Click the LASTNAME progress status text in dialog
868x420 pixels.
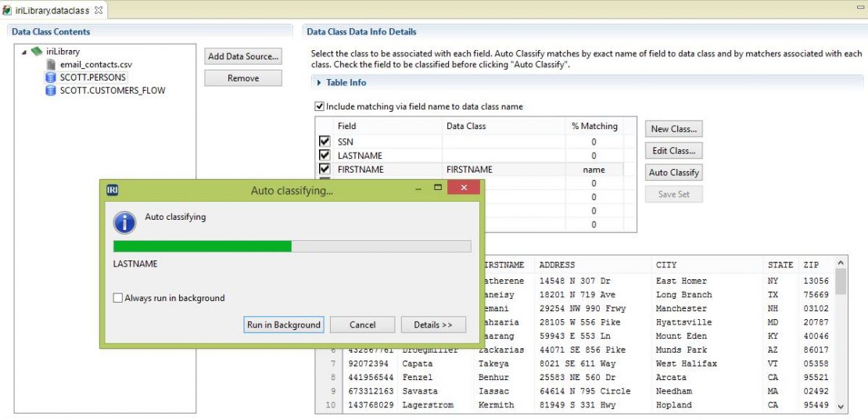[135, 264]
